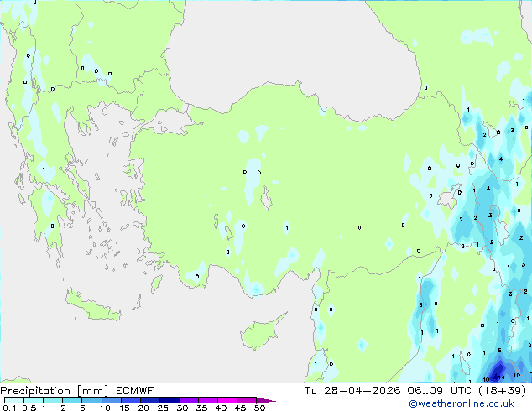Screen dimensions: 532x411
Task: Choose the 25–30 mm dark blue legend box
Action: click(169, 400)
